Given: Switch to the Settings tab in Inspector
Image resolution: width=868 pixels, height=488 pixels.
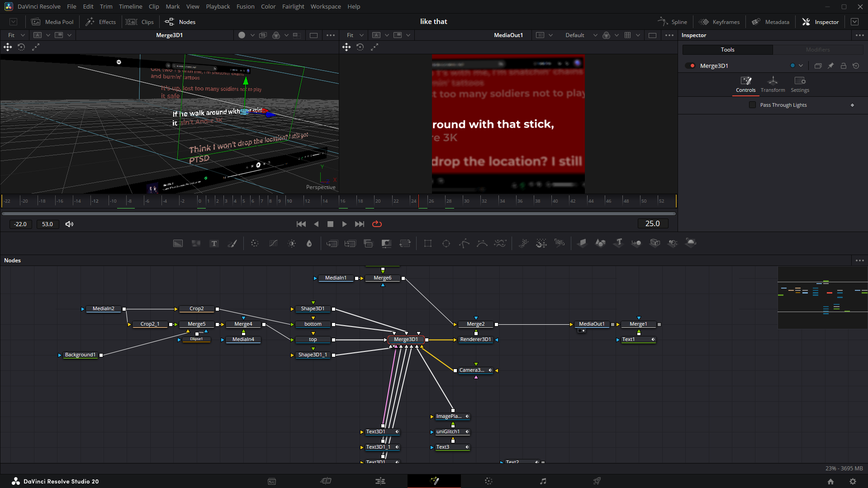Looking at the screenshot, I should (x=800, y=85).
